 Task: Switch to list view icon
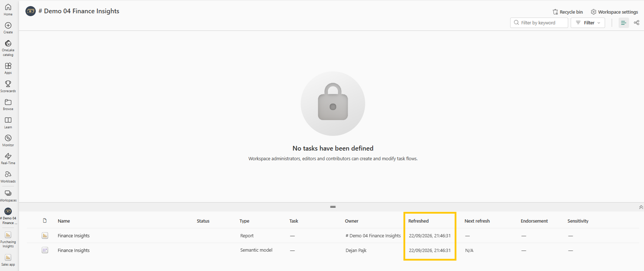[x=624, y=23]
